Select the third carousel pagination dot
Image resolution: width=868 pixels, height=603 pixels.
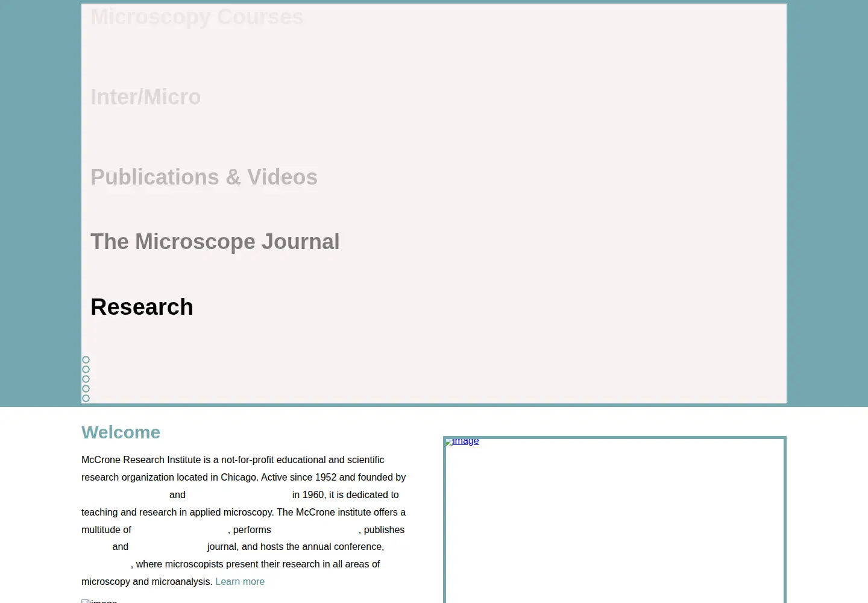tap(86, 379)
